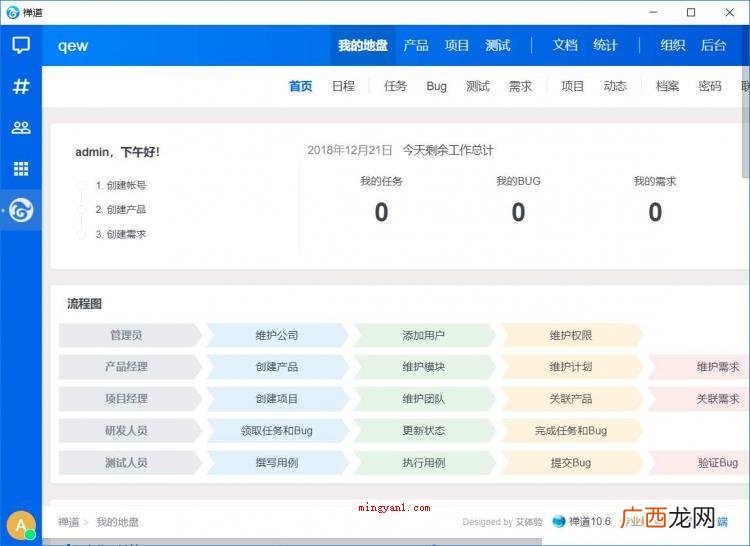
Task: Open 测试 main menu in top bar
Action: tap(498, 45)
